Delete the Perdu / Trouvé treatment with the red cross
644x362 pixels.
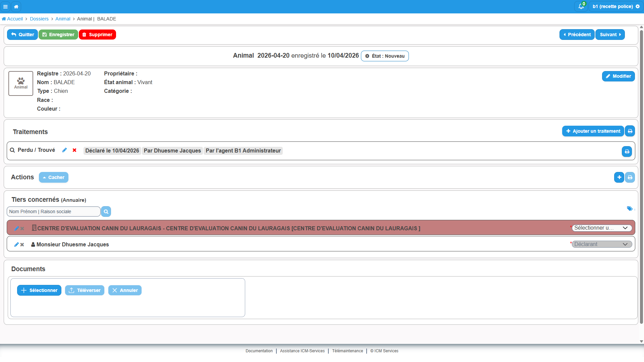pyautogui.click(x=74, y=150)
